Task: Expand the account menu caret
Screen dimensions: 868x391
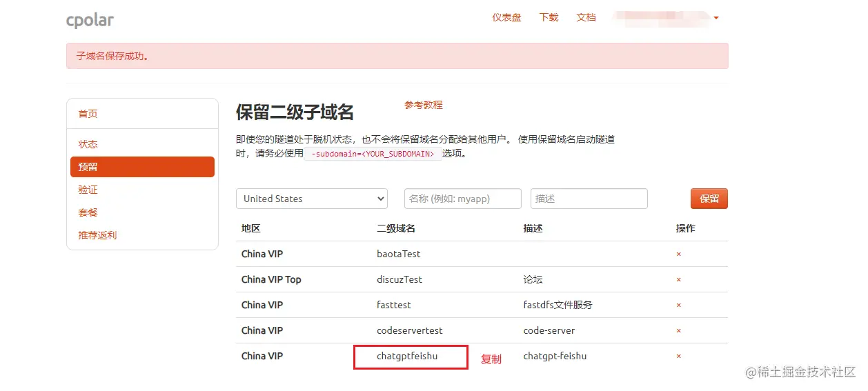Action: (716, 18)
